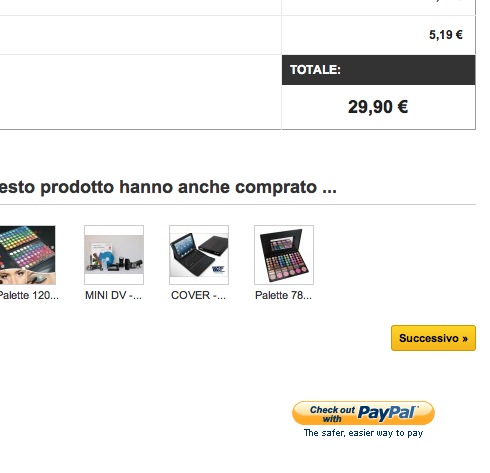Pay using Check out with PayPal button
This screenshot has width=490, height=473.
pyautogui.click(x=363, y=413)
